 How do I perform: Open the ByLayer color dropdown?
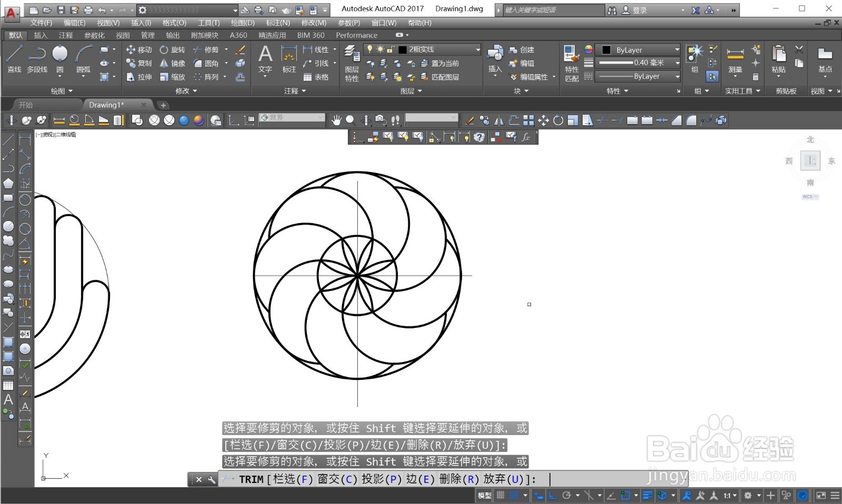[638, 49]
